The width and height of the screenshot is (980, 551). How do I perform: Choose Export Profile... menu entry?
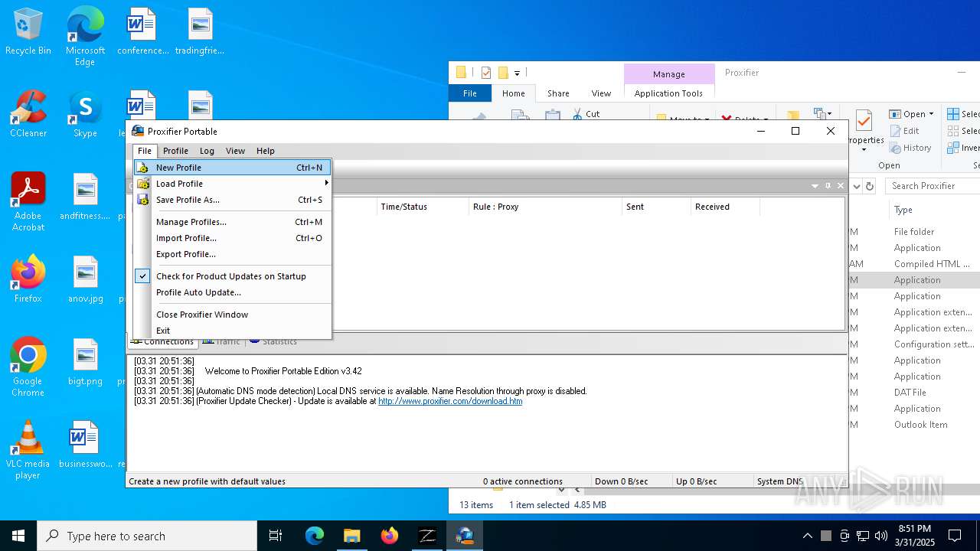(x=233, y=254)
